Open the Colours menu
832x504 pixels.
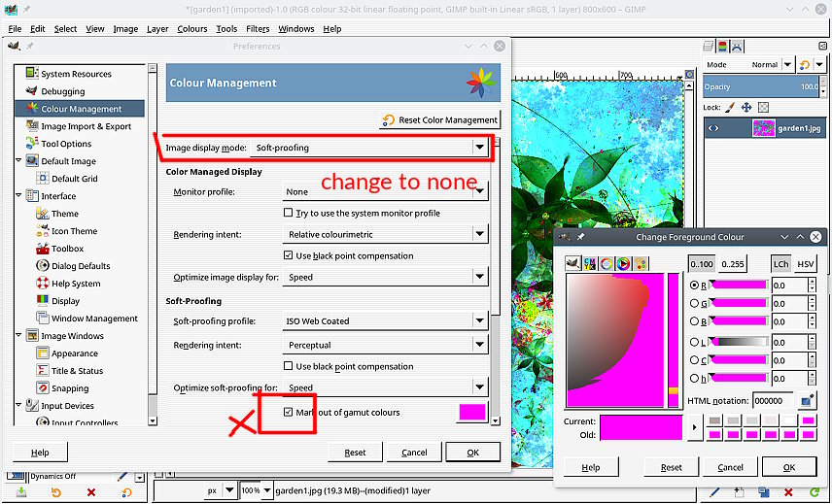pos(192,28)
